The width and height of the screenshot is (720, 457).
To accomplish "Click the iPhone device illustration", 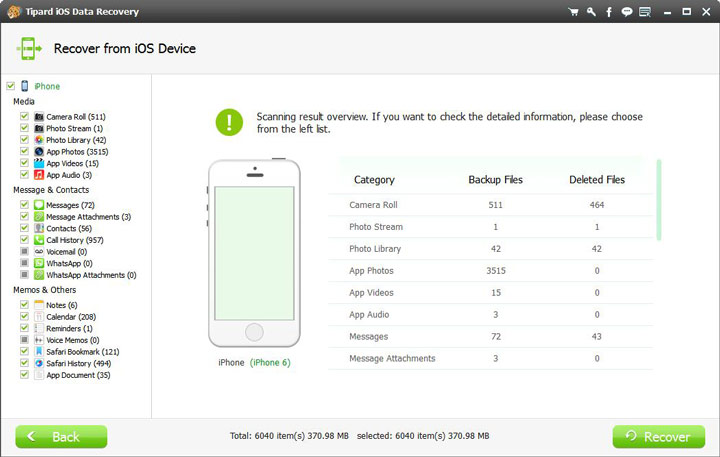I will pyautogui.click(x=254, y=253).
